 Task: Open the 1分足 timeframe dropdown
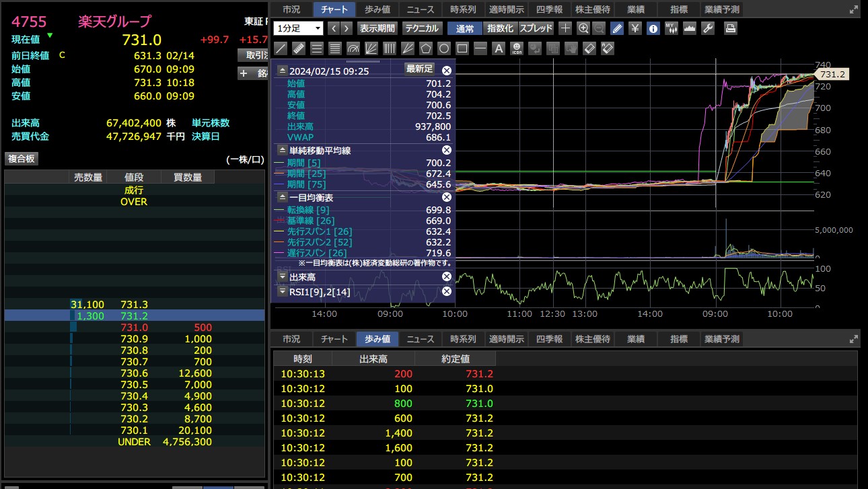(299, 28)
